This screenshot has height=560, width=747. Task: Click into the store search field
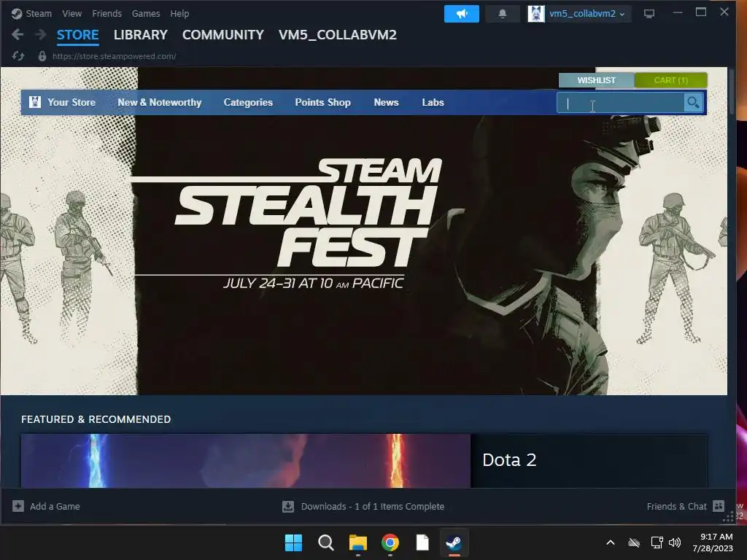coord(621,102)
